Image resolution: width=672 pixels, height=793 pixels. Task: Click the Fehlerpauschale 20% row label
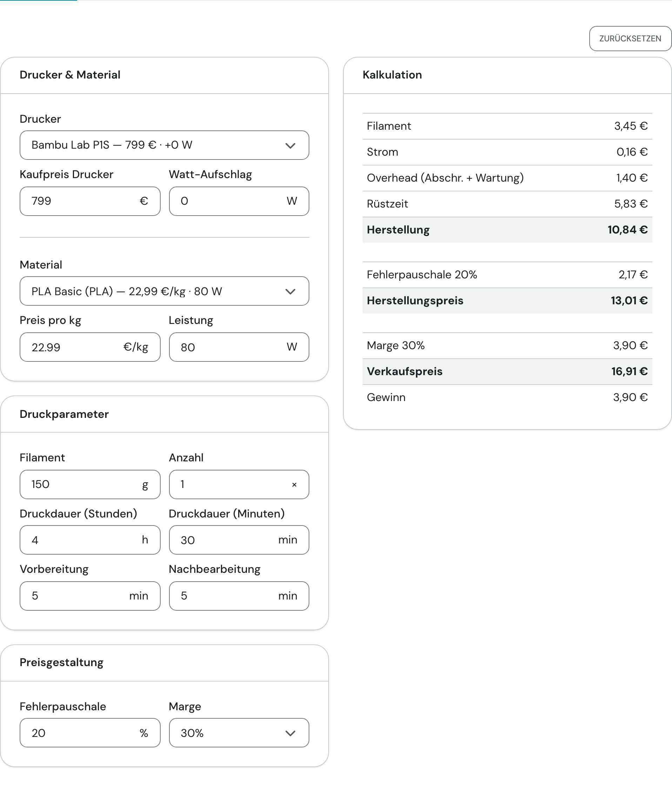(422, 274)
